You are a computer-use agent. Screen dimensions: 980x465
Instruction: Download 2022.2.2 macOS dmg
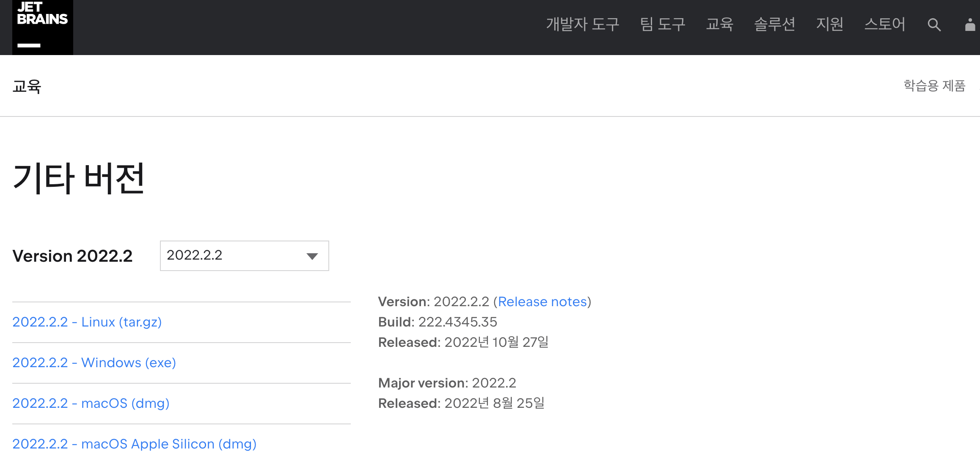tap(91, 403)
